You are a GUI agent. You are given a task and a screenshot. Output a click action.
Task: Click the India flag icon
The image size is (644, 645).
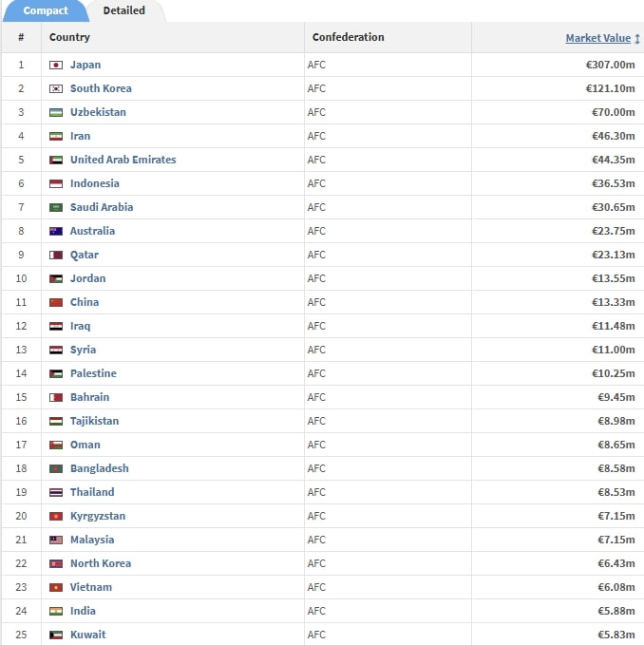(56, 611)
